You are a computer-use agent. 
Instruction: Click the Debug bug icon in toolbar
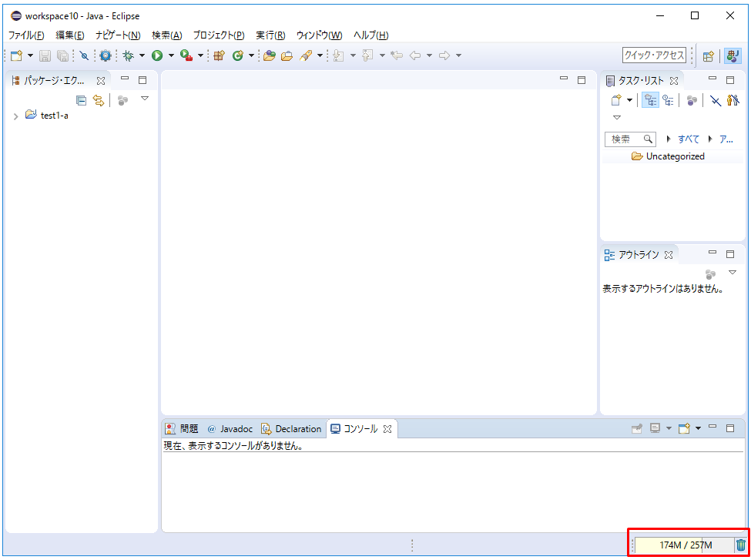click(x=129, y=55)
